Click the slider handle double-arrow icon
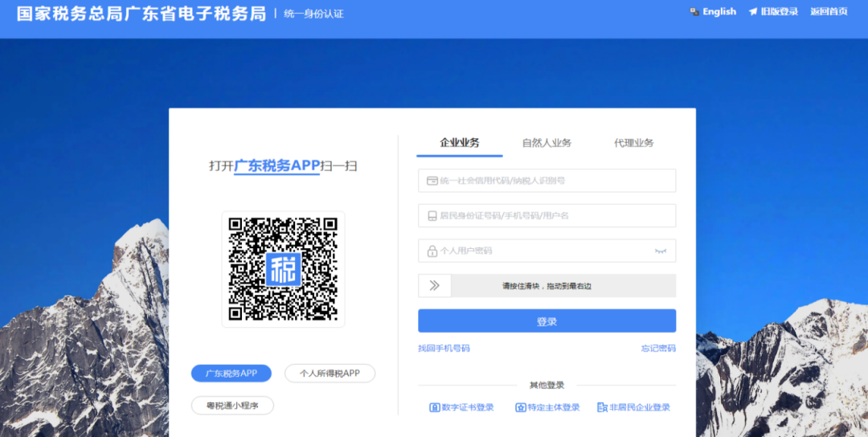This screenshot has width=868, height=437. point(435,285)
